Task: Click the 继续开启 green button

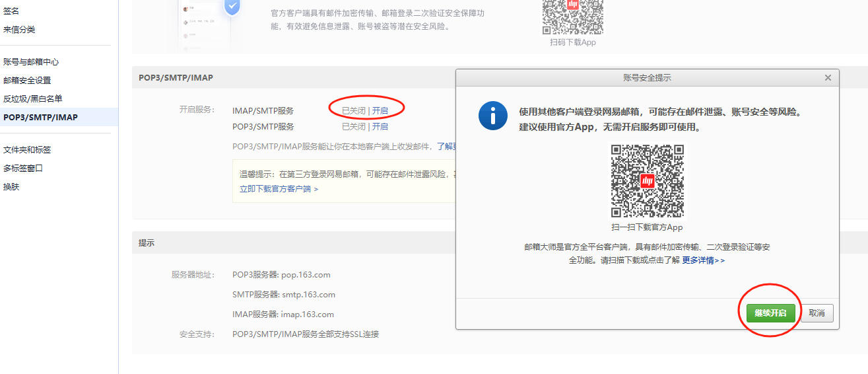Action: [x=771, y=313]
